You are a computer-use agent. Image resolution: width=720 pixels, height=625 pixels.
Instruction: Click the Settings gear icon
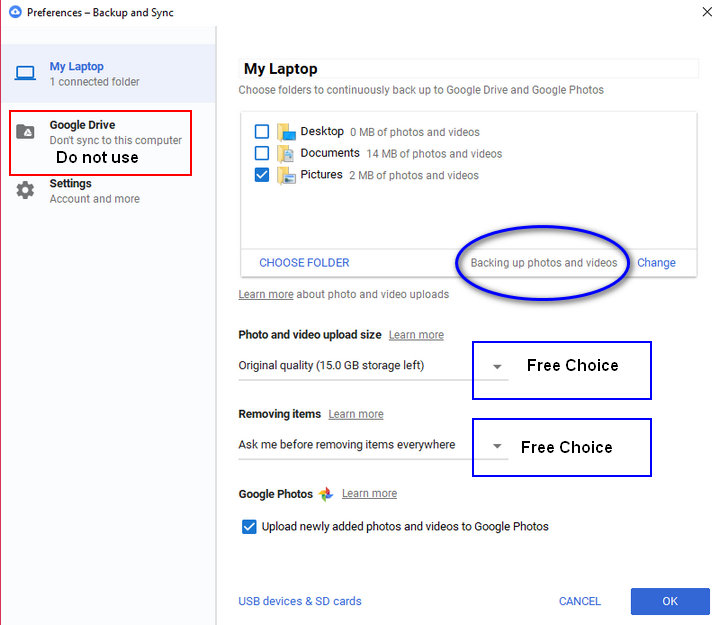(25, 190)
